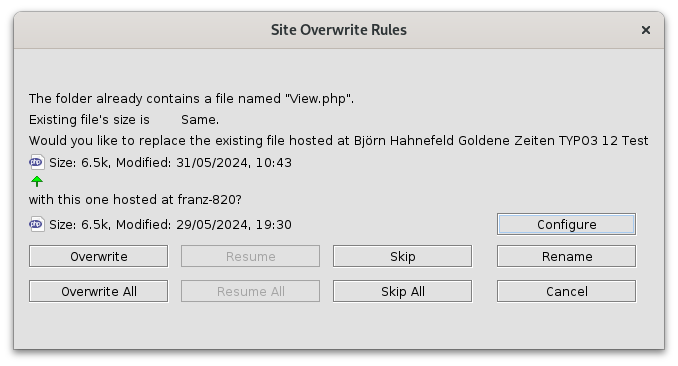Click the PHP file icon beside the 31/05/2024 entry
The height and width of the screenshot is (366, 678).
coord(37,163)
